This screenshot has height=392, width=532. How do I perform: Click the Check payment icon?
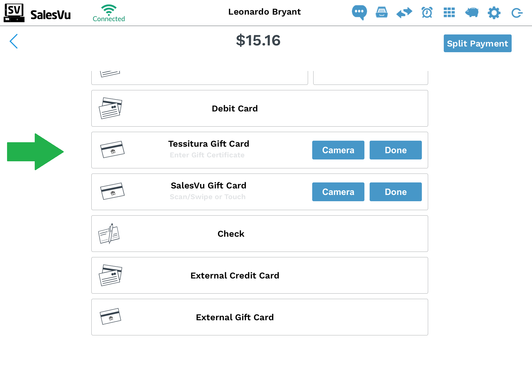click(109, 234)
